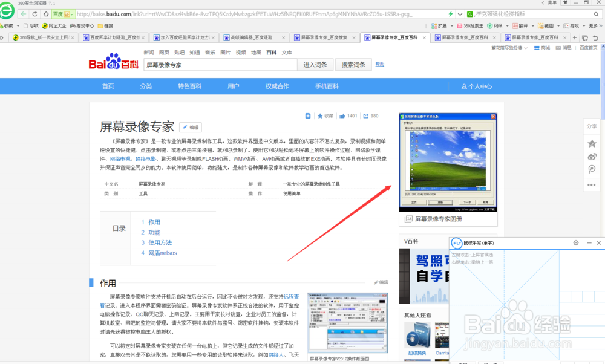Switch to the 360导航 tab
Viewport: 605px width, 364px height.
click(x=42, y=37)
